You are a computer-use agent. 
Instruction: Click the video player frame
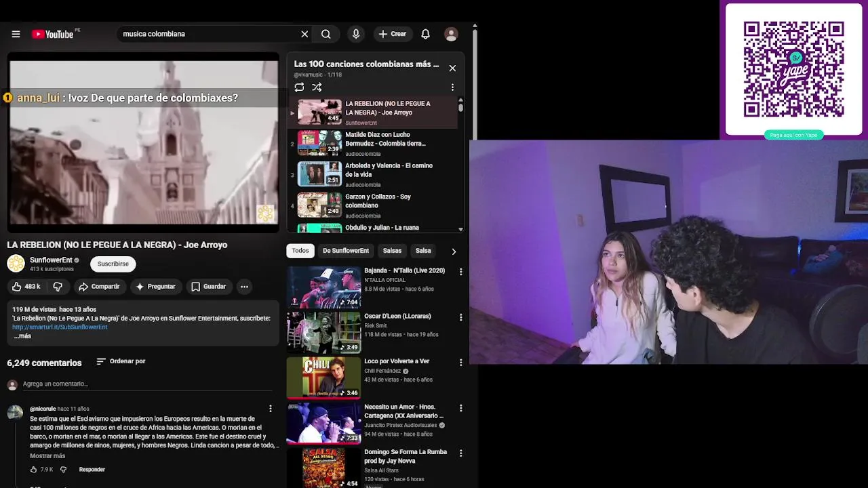click(143, 142)
